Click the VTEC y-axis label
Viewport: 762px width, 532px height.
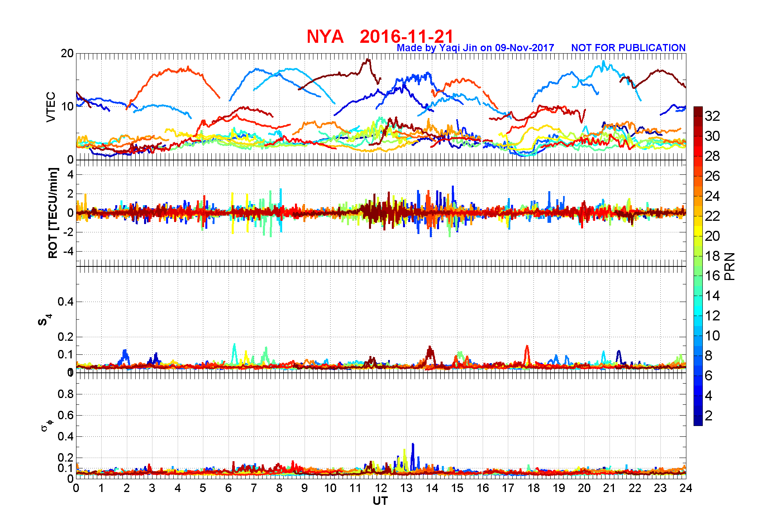tap(51, 107)
